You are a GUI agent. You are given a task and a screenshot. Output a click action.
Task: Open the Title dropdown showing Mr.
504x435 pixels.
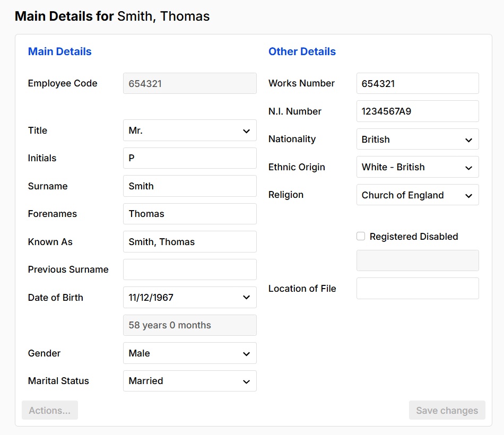pos(189,130)
